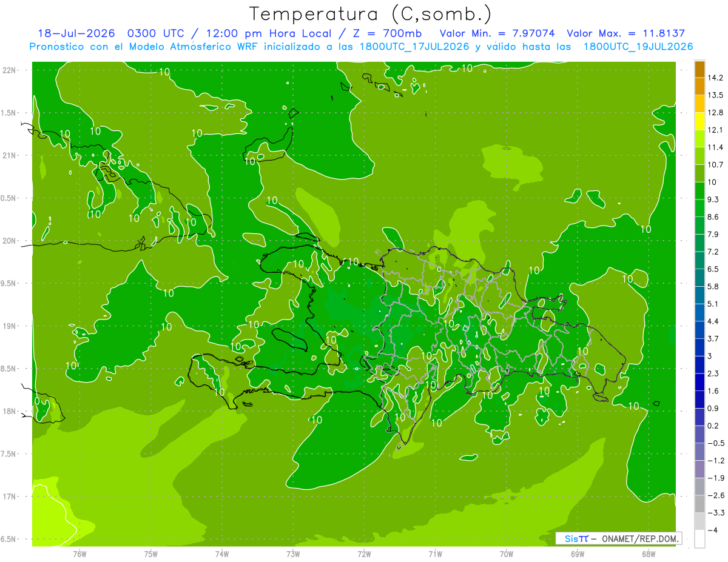Pick the yellow legend swatch between 12.1 and 12.8
This screenshot has height=562, width=728.
click(x=699, y=121)
